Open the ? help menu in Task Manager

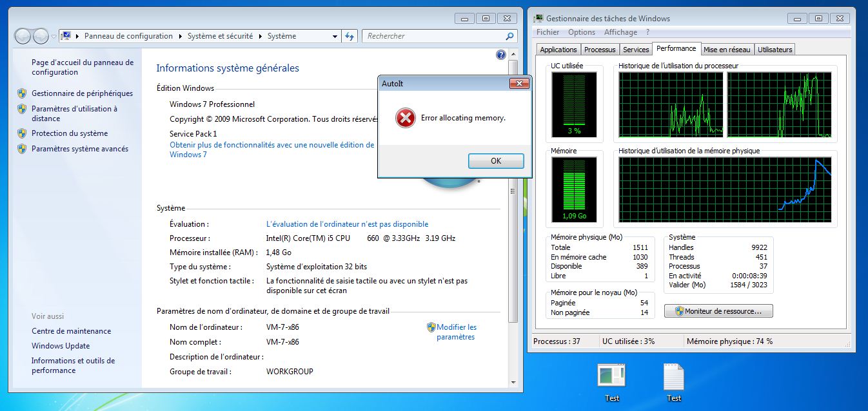point(647,32)
